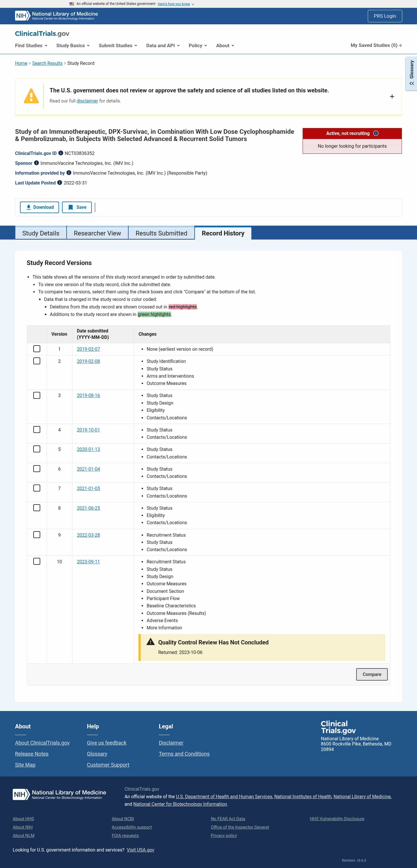View the version submitted 2022-03-28
Image resolution: width=417 pixels, height=868 pixels.
tap(88, 535)
